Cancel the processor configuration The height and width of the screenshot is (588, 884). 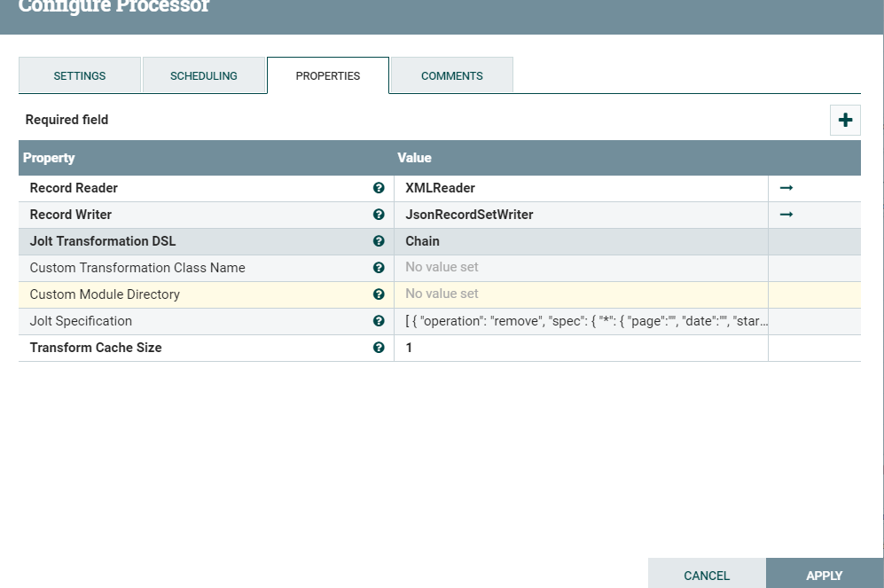coord(707,575)
